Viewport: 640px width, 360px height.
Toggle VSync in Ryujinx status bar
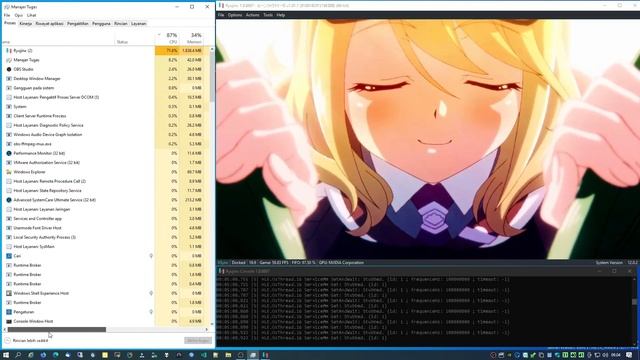tap(223, 262)
